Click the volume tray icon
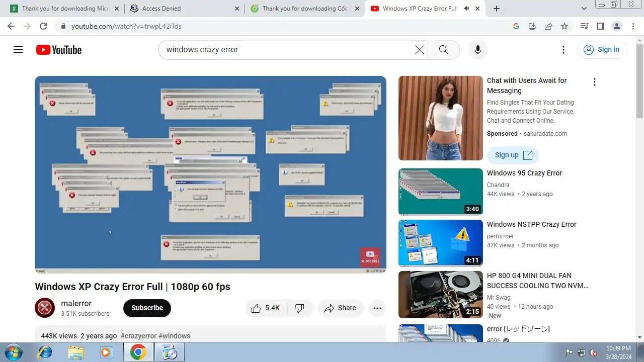The image size is (644, 362). coord(593,352)
